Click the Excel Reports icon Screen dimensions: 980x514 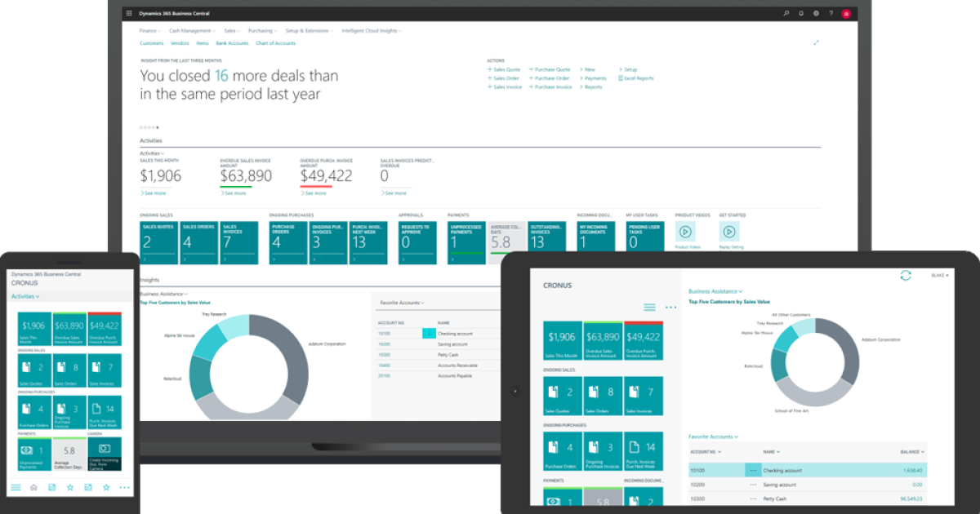(621, 78)
